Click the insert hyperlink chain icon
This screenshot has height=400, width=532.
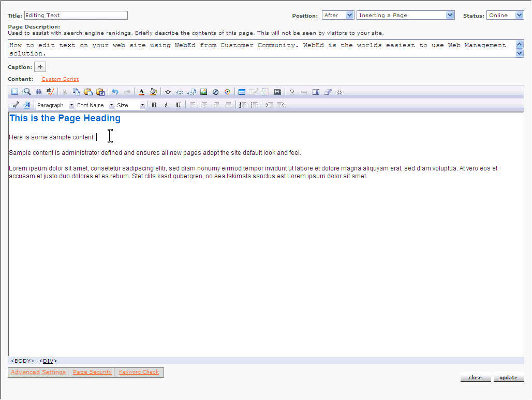coord(180,92)
